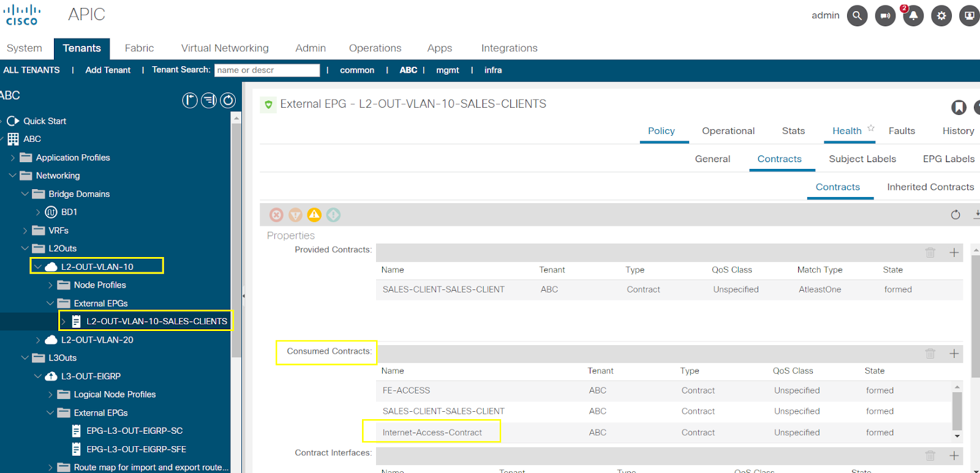
Task: Click the minor faults yellow warning icon
Action: [x=314, y=215]
